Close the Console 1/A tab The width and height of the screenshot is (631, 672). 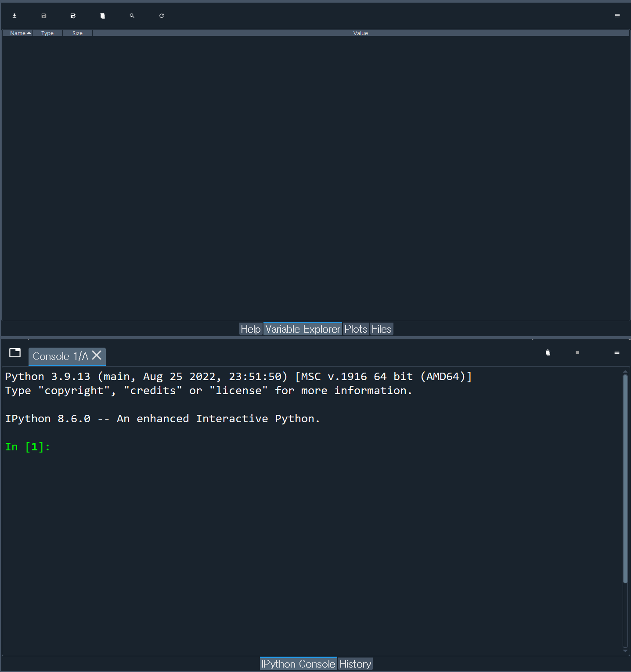pyautogui.click(x=97, y=355)
